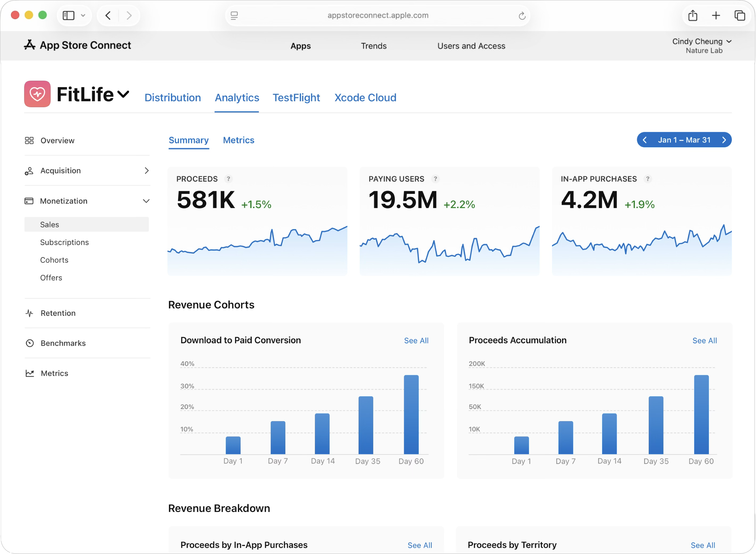Click the FitLife app icon
756x554 pixels.
coord(37,94)
